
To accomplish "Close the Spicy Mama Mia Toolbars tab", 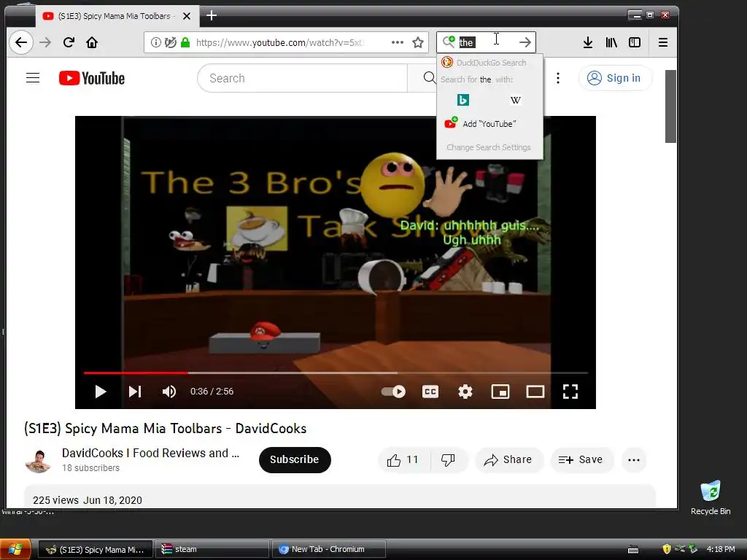I will coord(187,16).
